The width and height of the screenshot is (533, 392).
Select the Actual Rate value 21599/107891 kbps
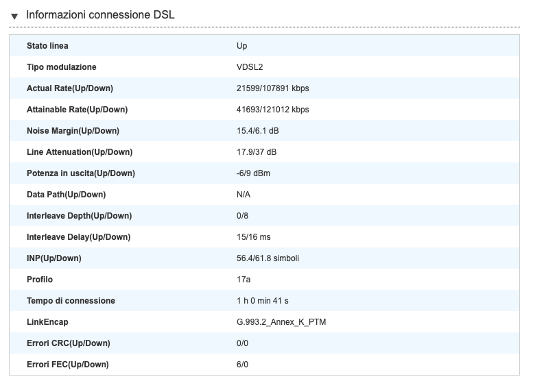coord(272,88)
